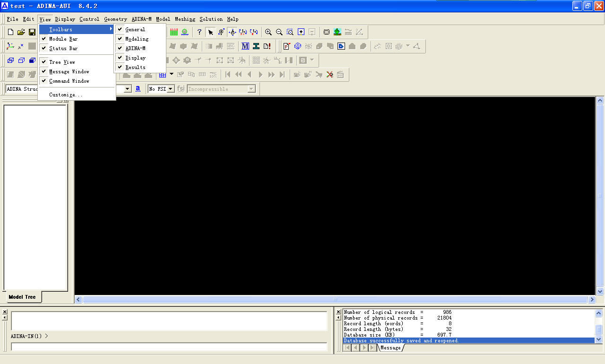The height and width of the screenshot is (364, 605).
Task: Hide the Module Bar
Action: pos(77,39)
